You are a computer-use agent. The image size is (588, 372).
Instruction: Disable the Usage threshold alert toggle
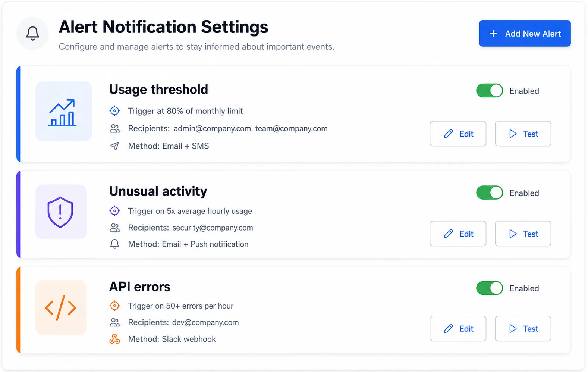point(490,91)
